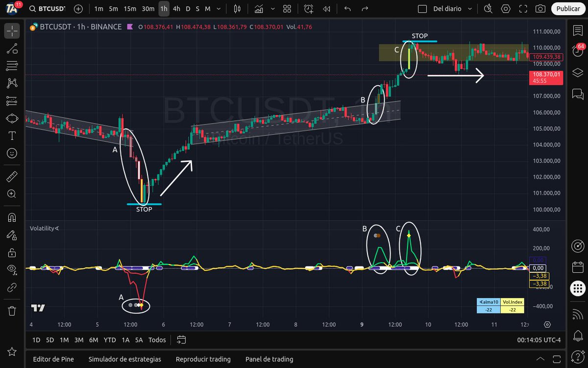Click the link drawings sync icon
588x368 pixels.
(12, 288)
